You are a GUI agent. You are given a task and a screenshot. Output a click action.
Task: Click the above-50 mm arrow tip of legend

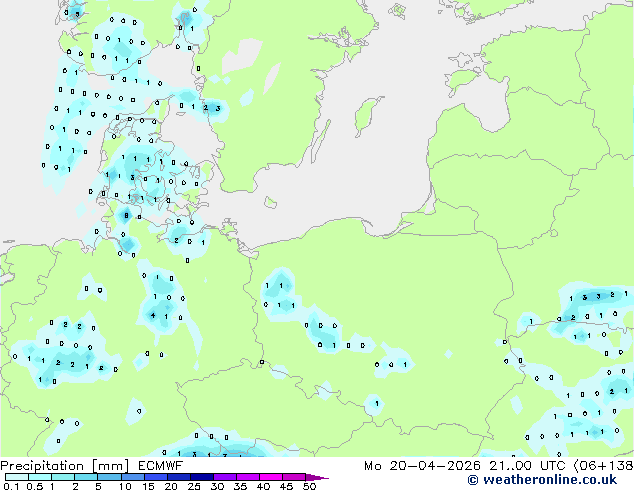coord(317,477)
